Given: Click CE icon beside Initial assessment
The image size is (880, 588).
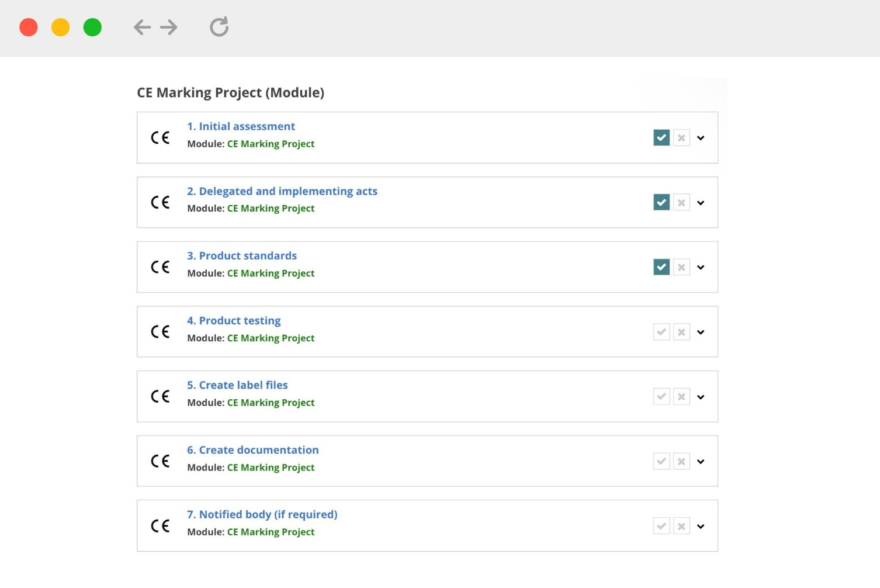Looking at the screenshot, I should tap(160, 138).
